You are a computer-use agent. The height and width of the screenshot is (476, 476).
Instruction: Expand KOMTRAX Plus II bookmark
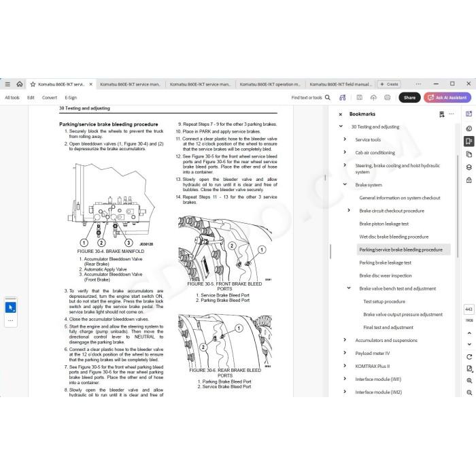(x=345, y=366)
